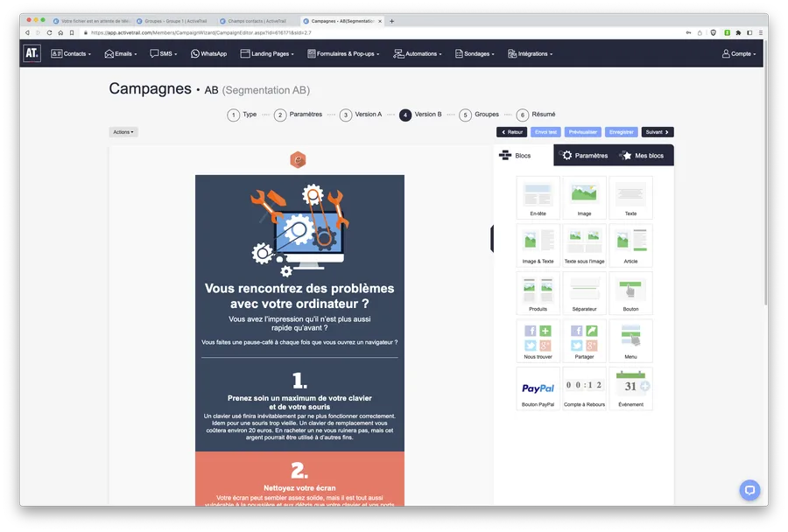788x532 pixels.
Task: Add a Nous trouver social block
Action: pyautogui.click(x=538, y=340)
